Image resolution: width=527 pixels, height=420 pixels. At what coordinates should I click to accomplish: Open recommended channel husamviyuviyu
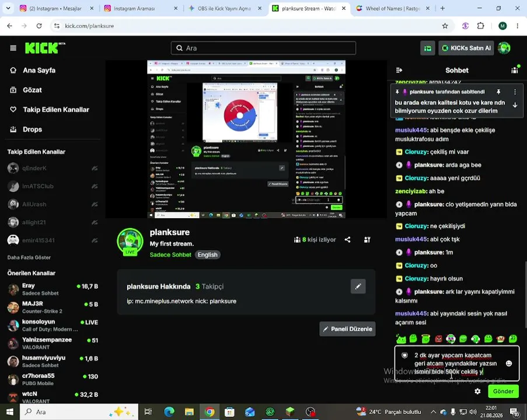pos(53,361)
